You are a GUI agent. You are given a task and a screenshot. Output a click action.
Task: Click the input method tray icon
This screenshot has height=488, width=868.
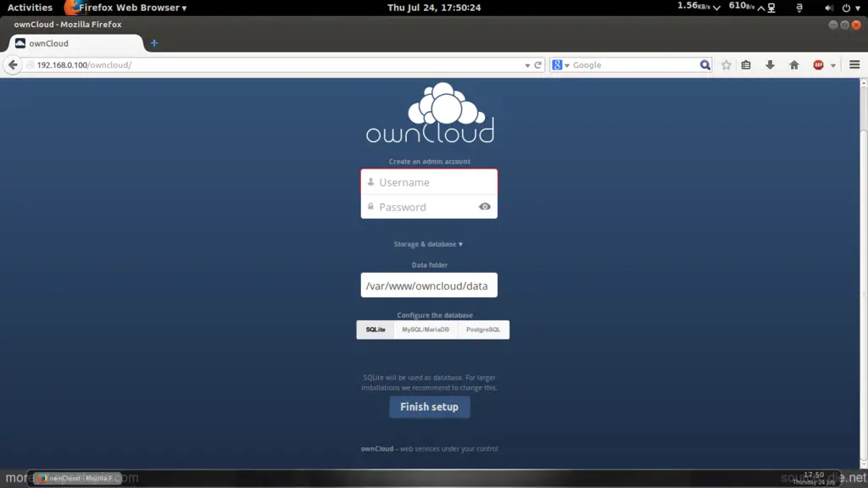tap(798, 8)
